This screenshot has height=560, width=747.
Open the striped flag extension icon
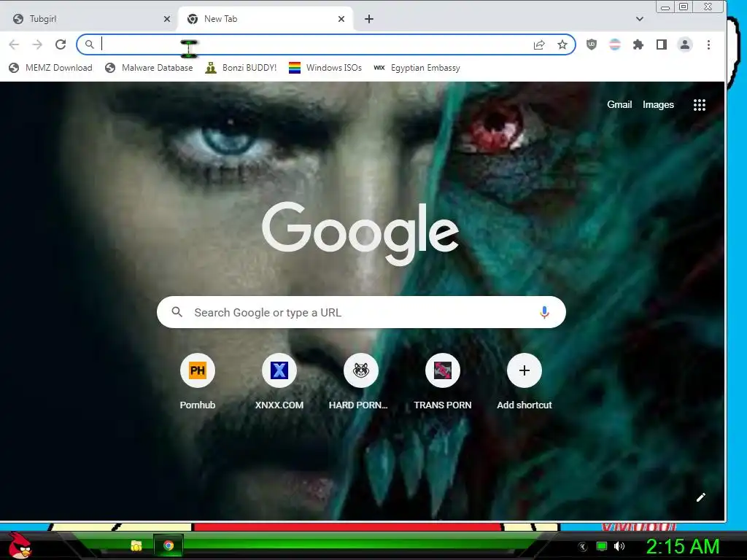coord(614,44)
